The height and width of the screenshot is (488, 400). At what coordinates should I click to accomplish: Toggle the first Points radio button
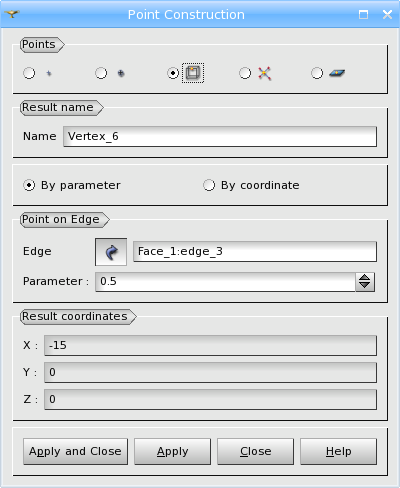29,73
